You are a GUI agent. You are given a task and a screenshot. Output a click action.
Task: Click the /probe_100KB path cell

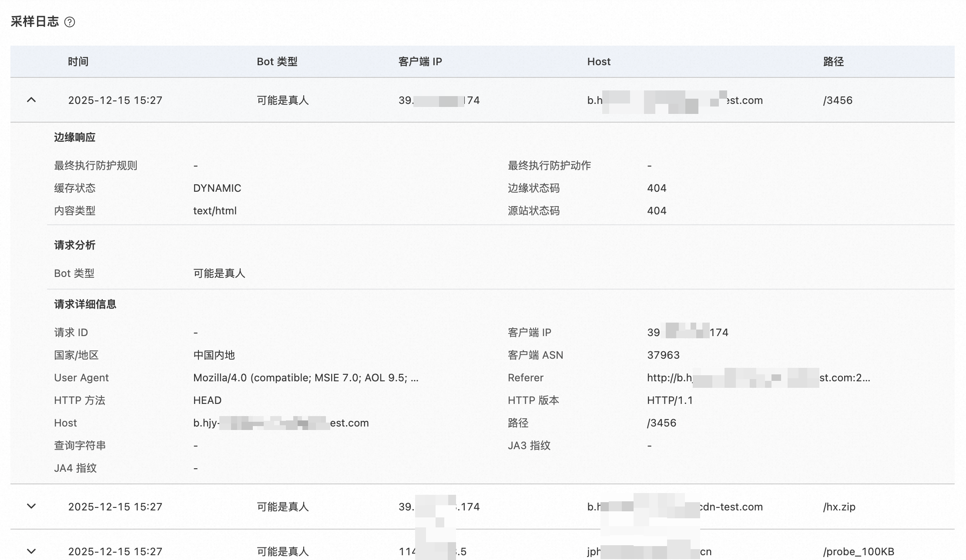(x=858, y=552)
